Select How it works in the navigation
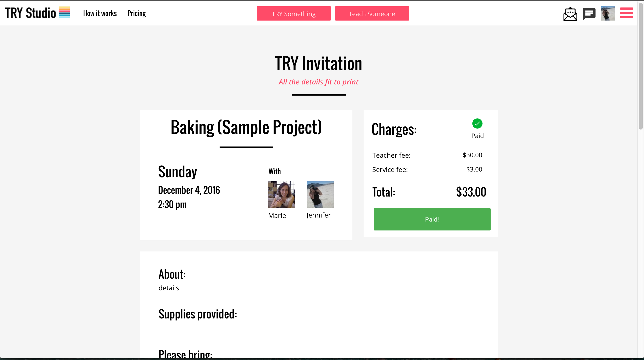The height and width of the screenshot is (360, 644). pos(100,13)
